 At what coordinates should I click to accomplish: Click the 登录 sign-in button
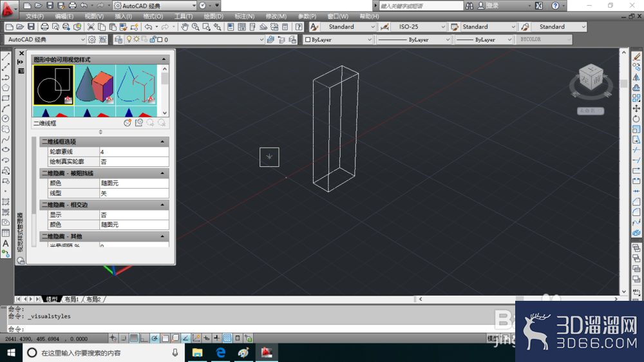click(x=493, y=6)
